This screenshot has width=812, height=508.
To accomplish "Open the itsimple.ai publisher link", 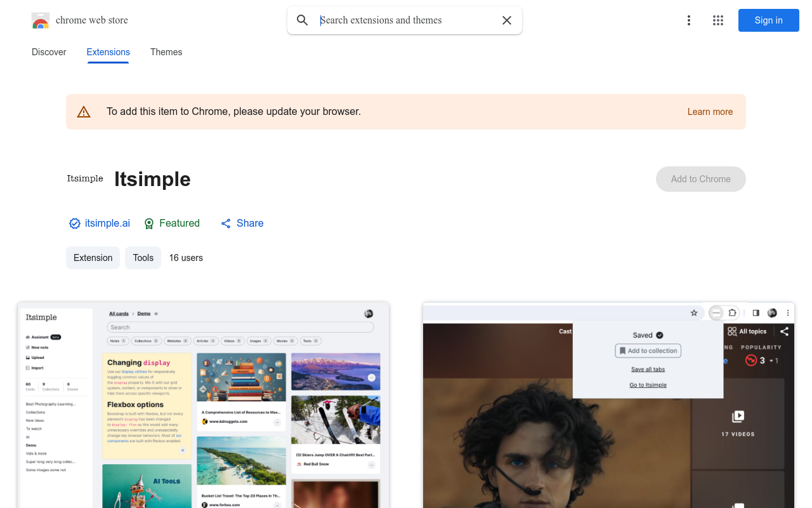I will pyautogui.click(x=107, y=224).
